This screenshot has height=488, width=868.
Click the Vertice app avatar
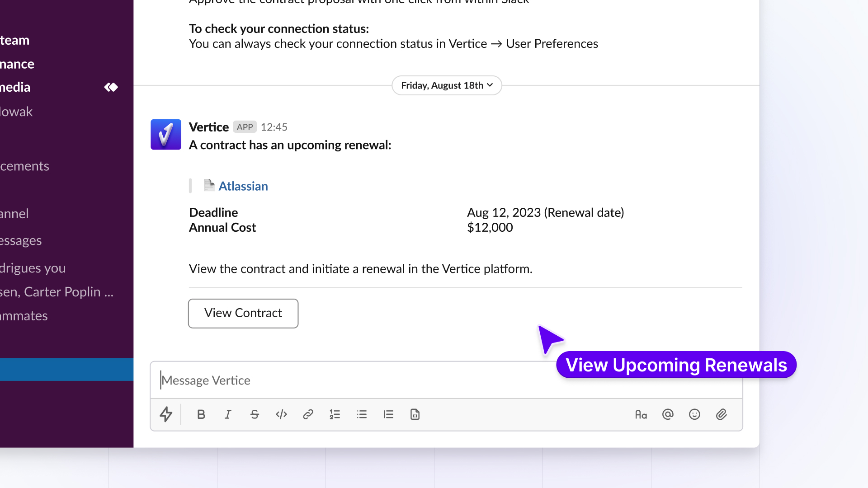tap(165, 134)
